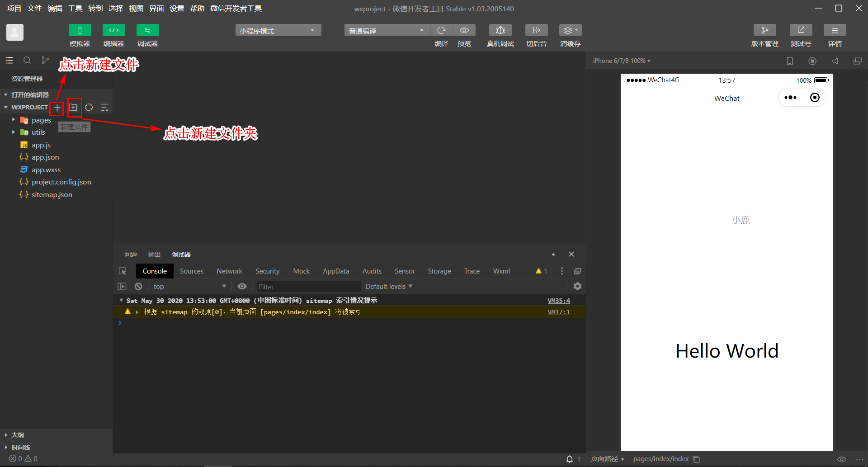Toggle the editor panel button

[x=114, y=30]
